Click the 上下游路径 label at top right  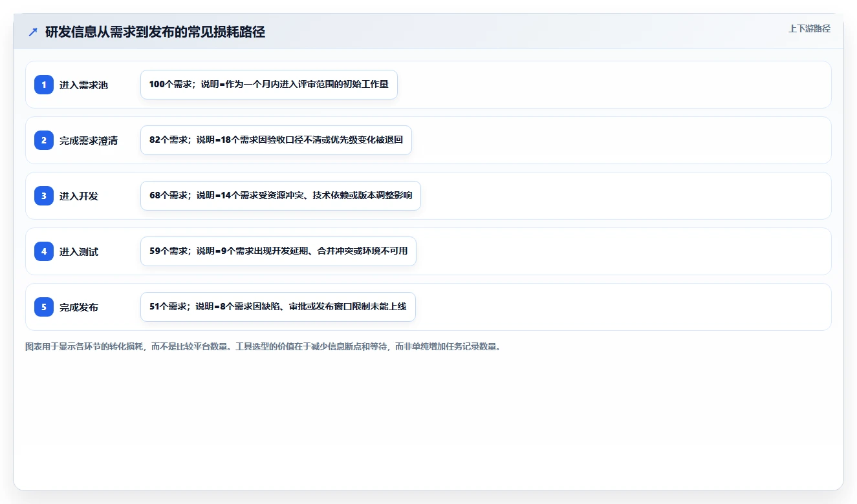point(809,29)
